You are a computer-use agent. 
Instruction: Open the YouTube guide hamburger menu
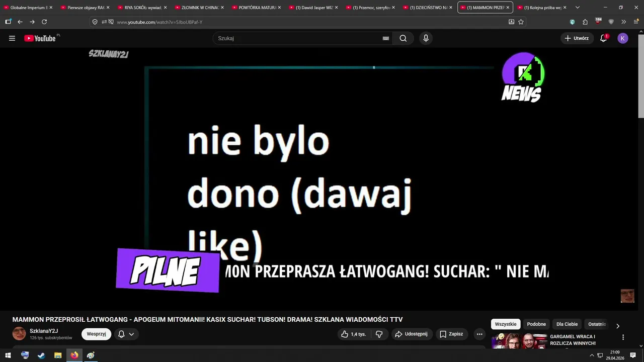tap(12, 38)
